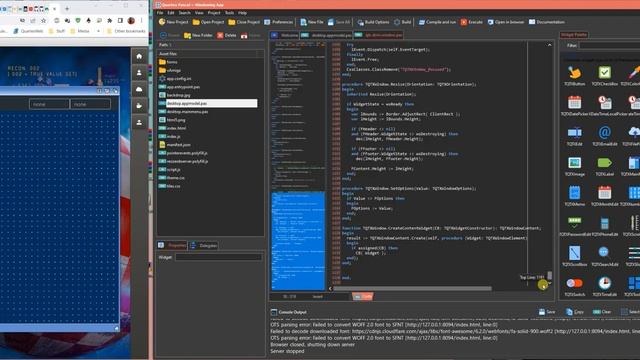Viewport: 640px width, 360px height.
Task: Open the View menu
Action: [199, 13]
